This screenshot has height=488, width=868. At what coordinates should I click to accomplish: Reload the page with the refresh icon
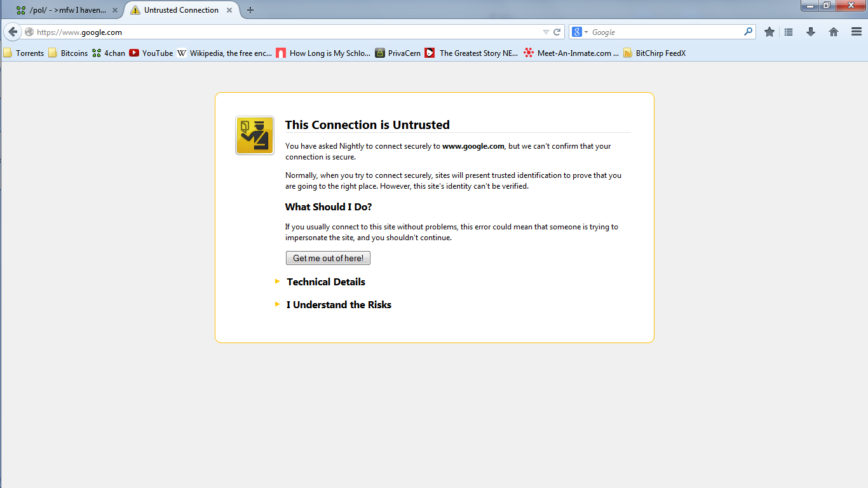click(557, 32)
